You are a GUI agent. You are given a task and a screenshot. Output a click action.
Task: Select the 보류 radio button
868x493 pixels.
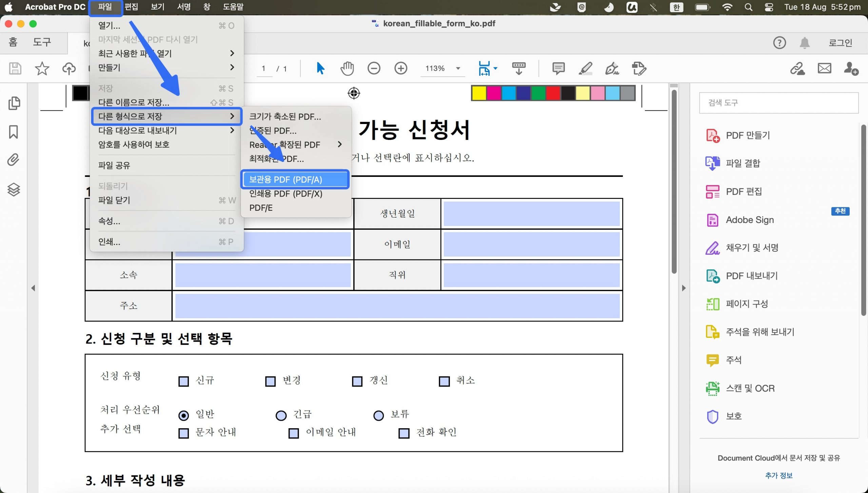378,415
